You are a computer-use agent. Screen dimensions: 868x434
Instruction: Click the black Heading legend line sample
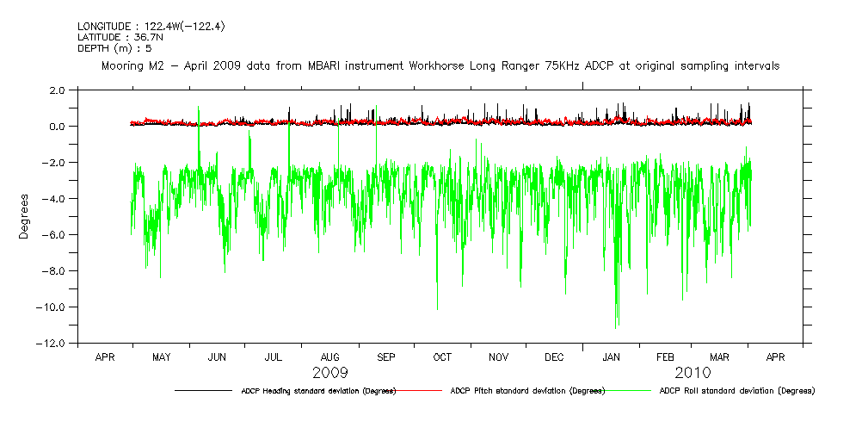pyautogui.click(x=202, y=391)
